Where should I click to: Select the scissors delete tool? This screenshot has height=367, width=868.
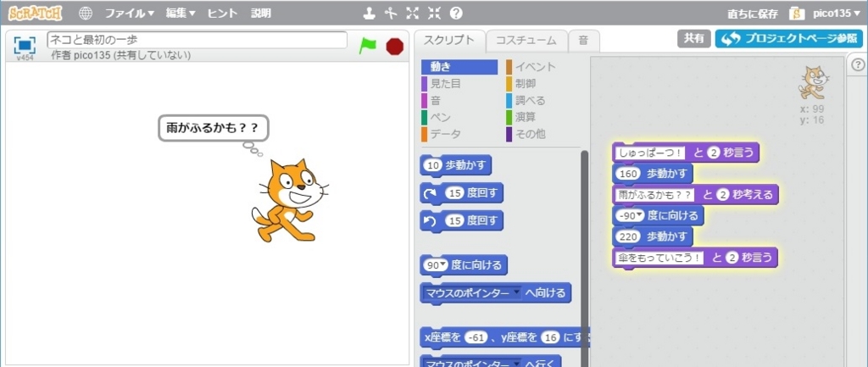point(392,14)
